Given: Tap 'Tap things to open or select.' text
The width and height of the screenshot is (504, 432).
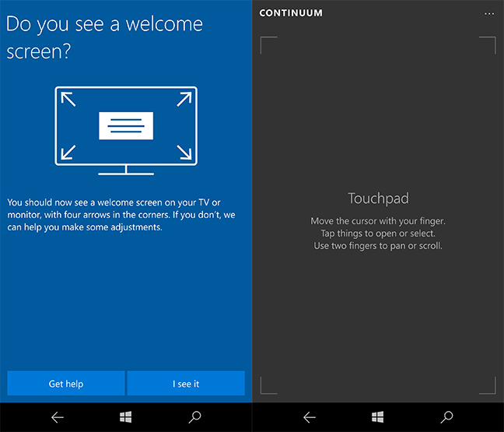Looking at the screenshot, I should point(378,234).
